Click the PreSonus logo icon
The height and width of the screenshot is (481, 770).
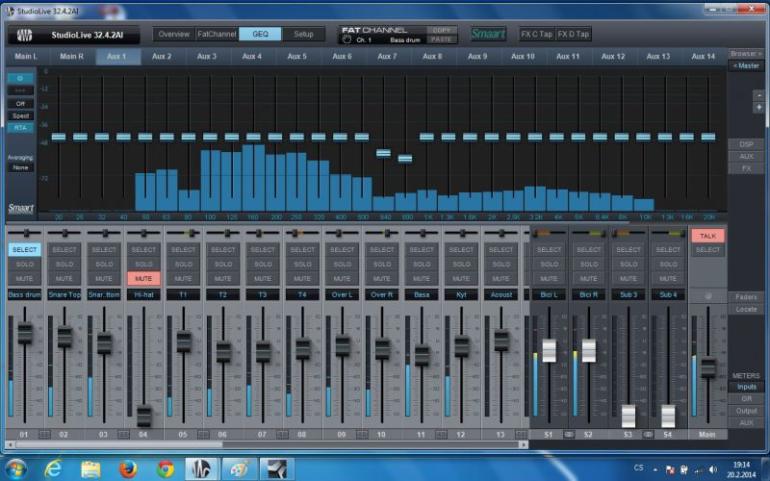click(x=25, y=35)
